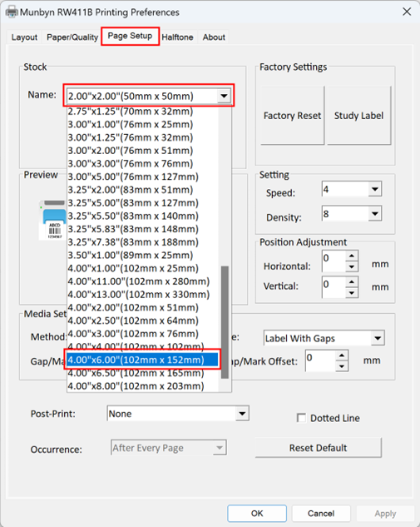Choose 3.00"x1.00" (76mm x 25mm) stock
420x527 pixels.
143,124
